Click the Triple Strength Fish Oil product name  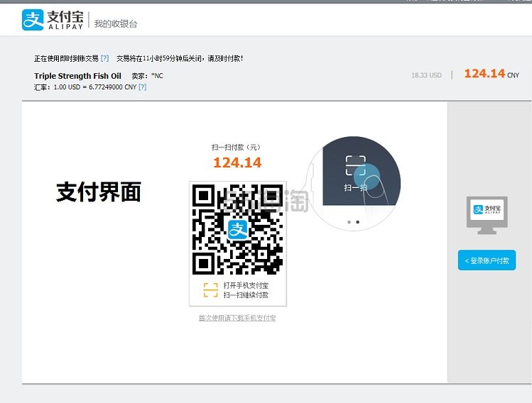pyautogui.click(x=77, y=76)
